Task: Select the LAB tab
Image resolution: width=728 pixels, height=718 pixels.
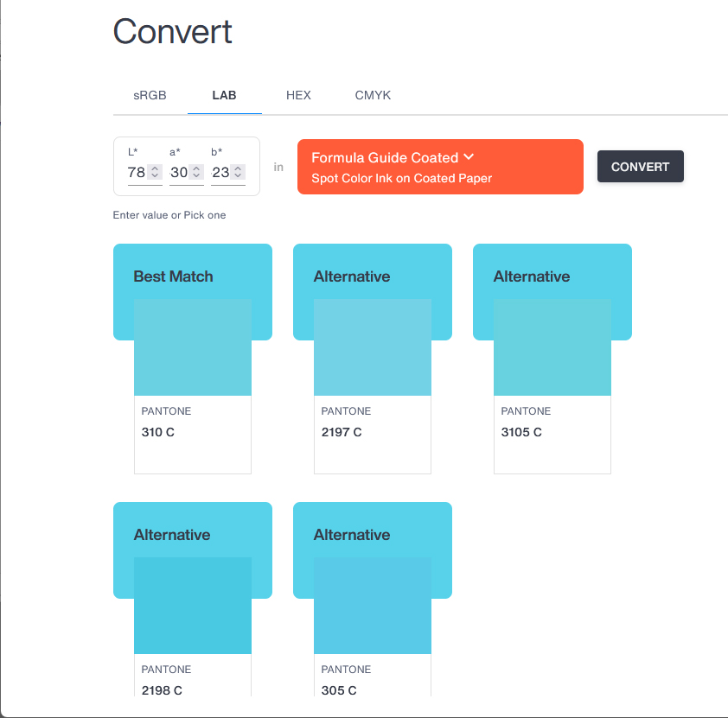Action: pyautogui.click(x=224, y=95)
